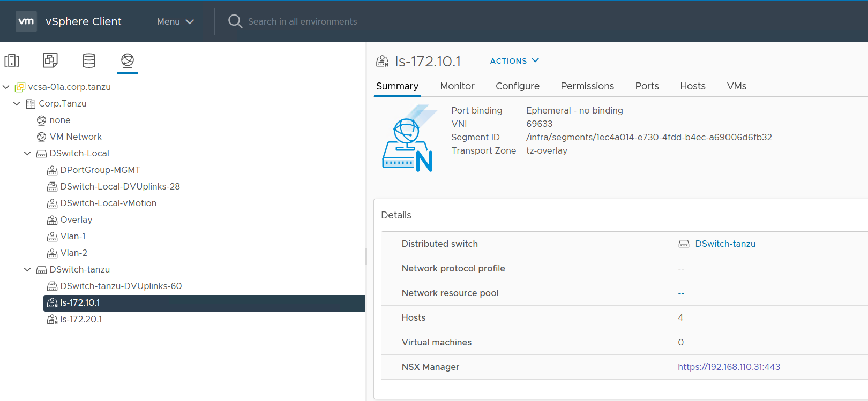Open Hosts and Clusters inventory view icon
Image resolution: width=868 pixels, height=401 pixels.
point(12,60)
